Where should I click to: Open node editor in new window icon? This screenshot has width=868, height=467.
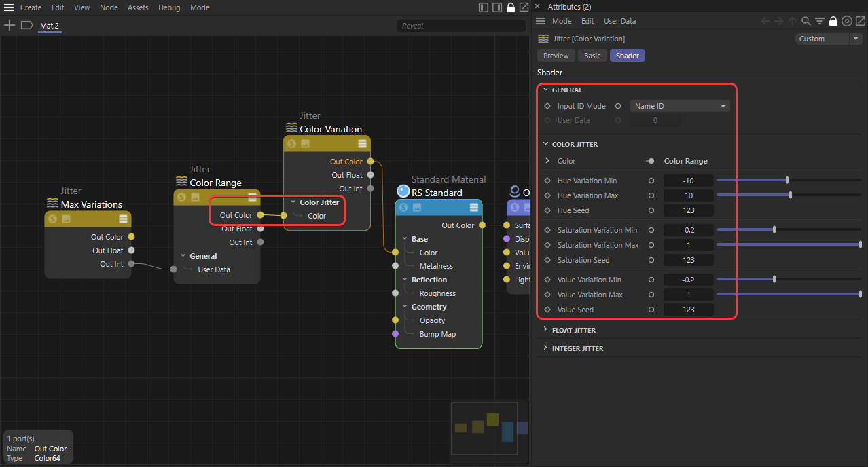524,7
